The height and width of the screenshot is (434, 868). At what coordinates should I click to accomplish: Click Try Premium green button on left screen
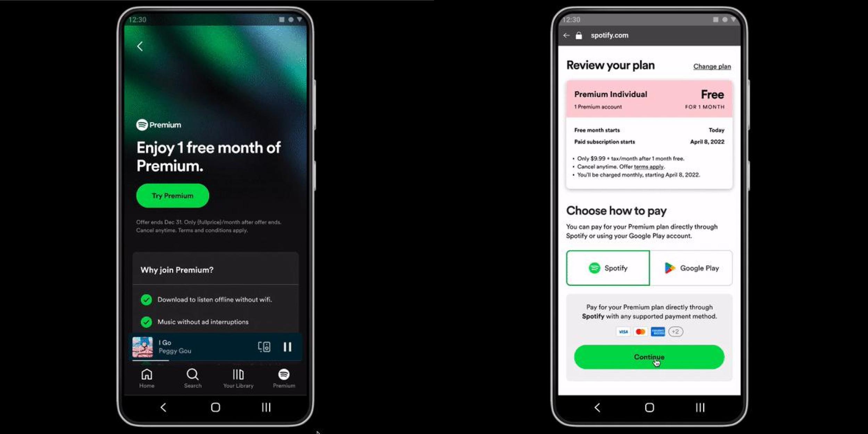coord(173,195)
